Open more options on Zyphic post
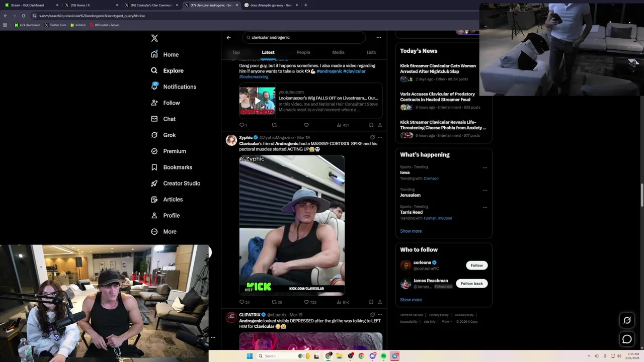 click(x=380, y=137)
